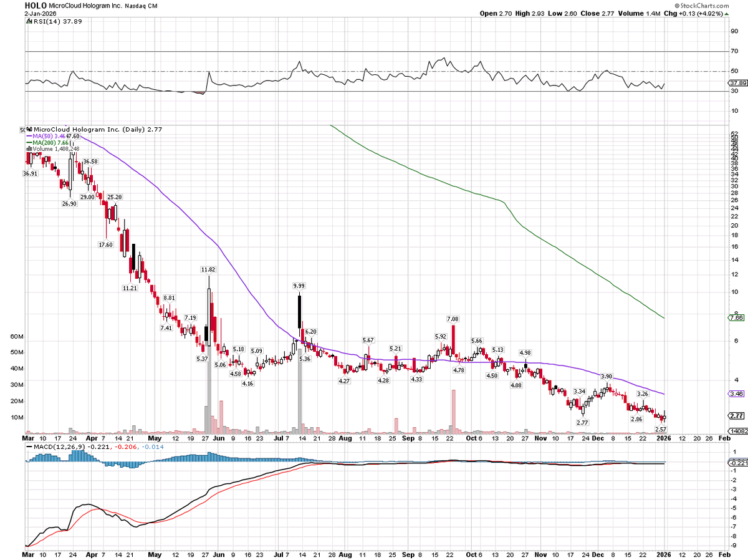Click the 4.16 June low label

[x=247, y=384]
